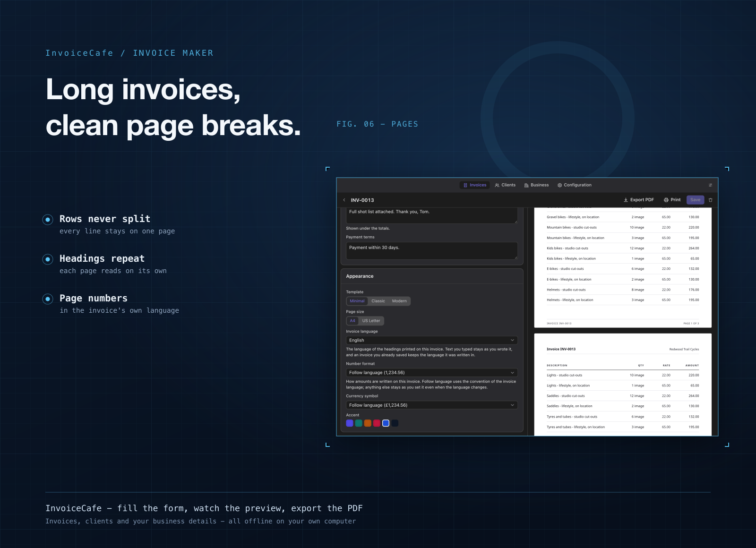Delete the invoice with the trash icon
This screenshot has width=756, height=548.
tap(710, 200)
